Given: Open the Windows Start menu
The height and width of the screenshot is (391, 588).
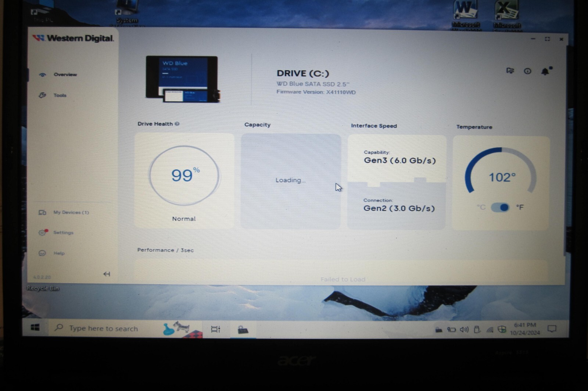Looking at the screenshot, I should [x=35, y=328].
